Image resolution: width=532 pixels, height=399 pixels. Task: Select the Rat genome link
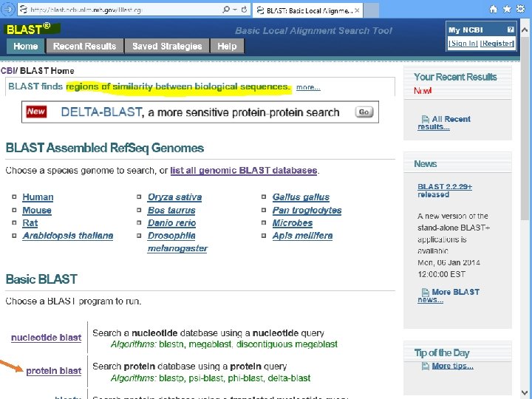tap(30, 223)
